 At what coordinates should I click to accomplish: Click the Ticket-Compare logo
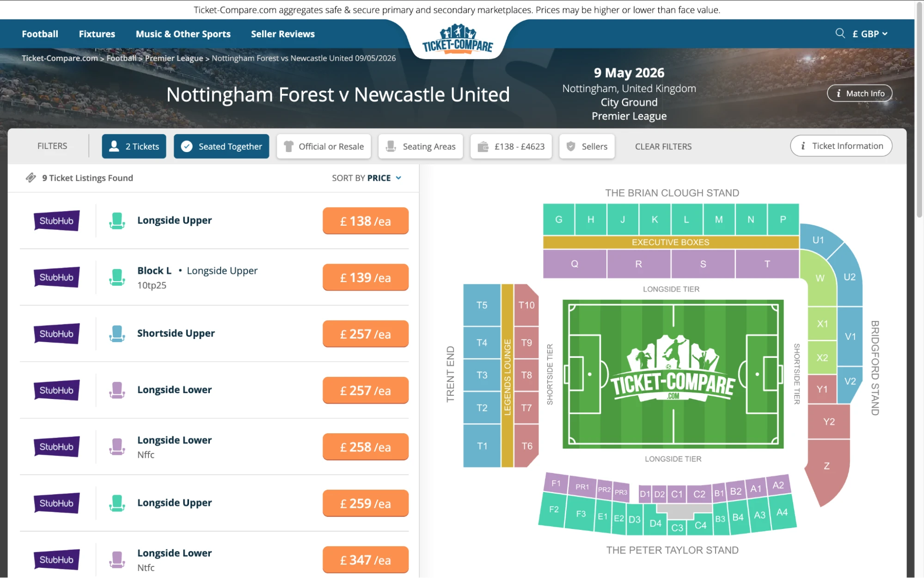click(x=457, y=41)
